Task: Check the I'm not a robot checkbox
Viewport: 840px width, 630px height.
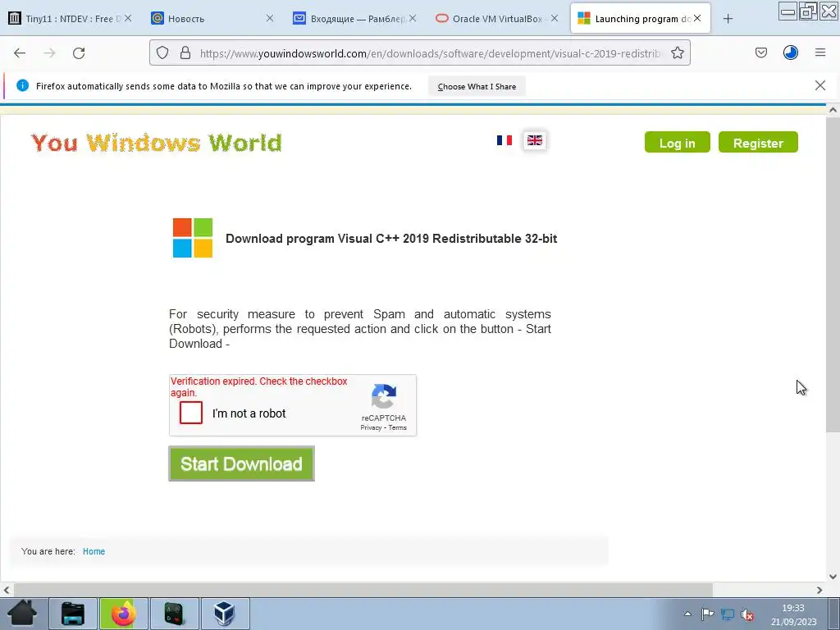Action: (x=191, y=413)
